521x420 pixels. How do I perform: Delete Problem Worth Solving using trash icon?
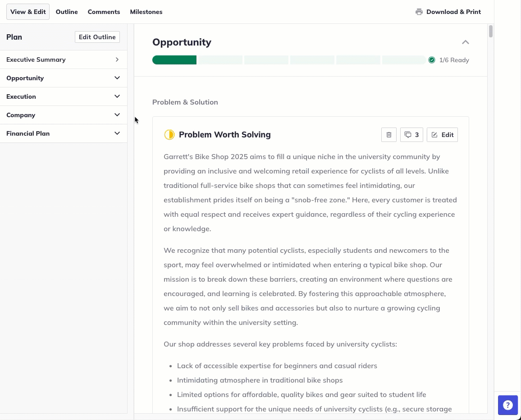click(388, 134)
